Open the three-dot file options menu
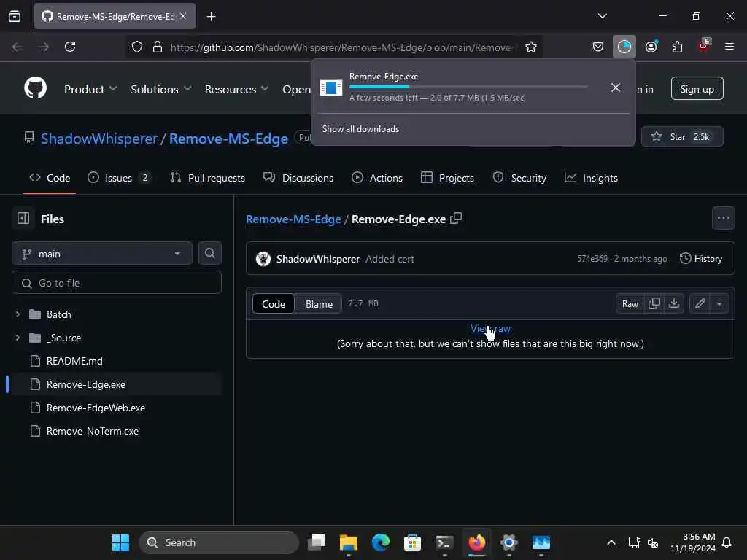747x560 pixels. click(723, 218)
